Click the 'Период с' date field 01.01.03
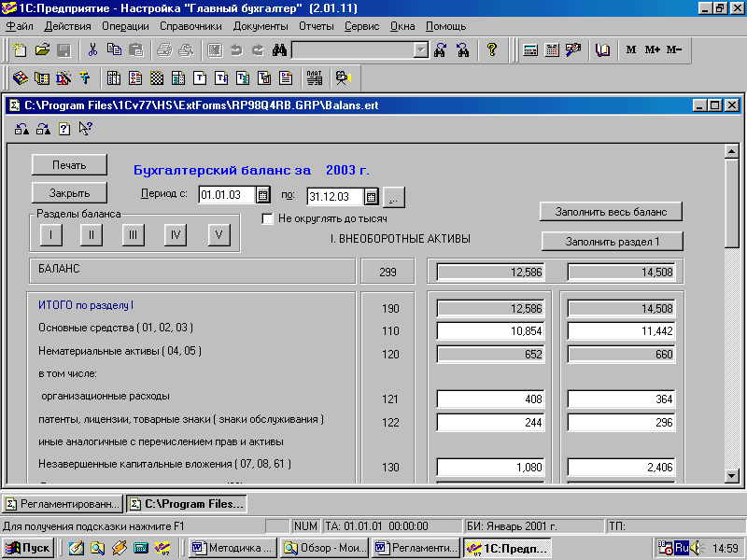 click(x=227, y=195)
